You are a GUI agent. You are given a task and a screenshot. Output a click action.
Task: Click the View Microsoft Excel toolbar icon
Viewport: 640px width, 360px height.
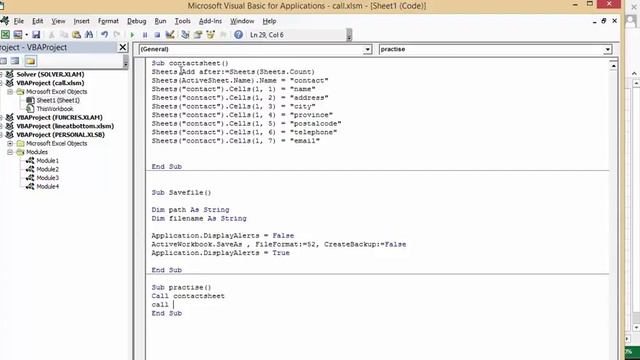pyautogui.click(x=5, y=35)
